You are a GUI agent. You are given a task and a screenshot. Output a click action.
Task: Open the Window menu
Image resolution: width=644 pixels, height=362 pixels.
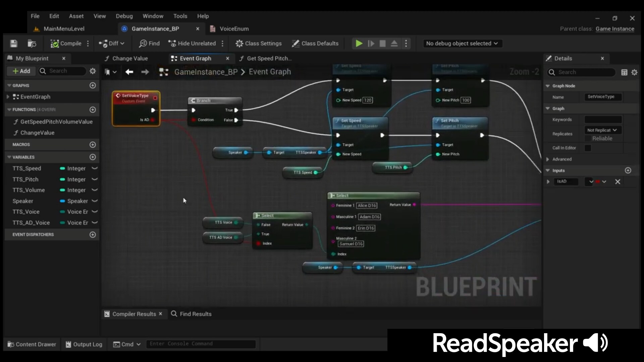[x=153, y=16]
